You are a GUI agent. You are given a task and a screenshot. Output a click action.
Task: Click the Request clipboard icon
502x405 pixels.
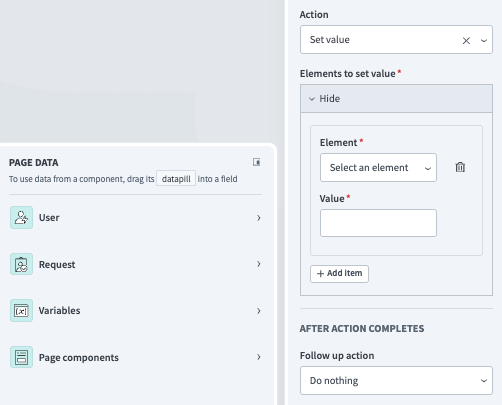[x=21, y=264]
